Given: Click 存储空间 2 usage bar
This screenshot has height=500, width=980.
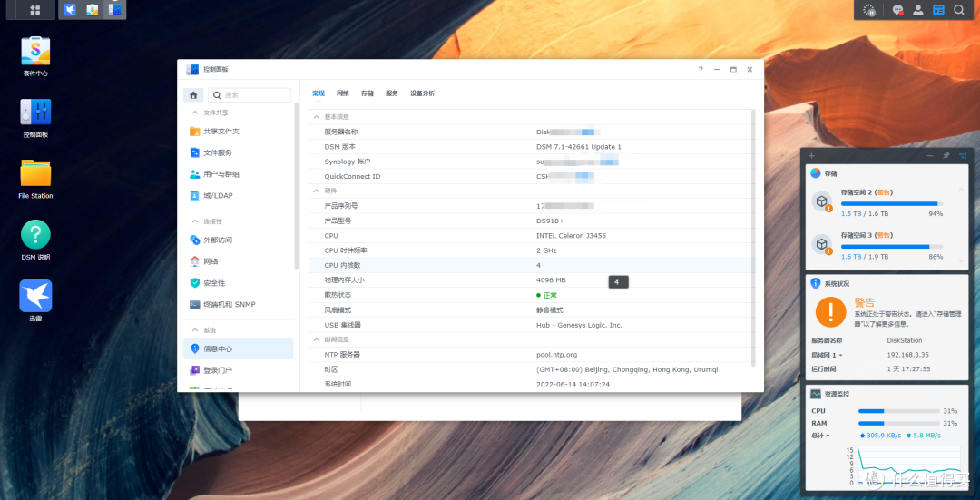Looking at the screenshot, I should tap(892, 204).
